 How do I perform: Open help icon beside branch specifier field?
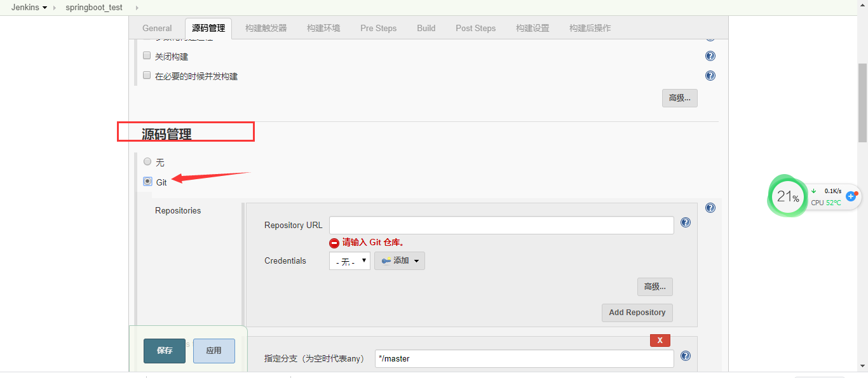click(686, 356)
